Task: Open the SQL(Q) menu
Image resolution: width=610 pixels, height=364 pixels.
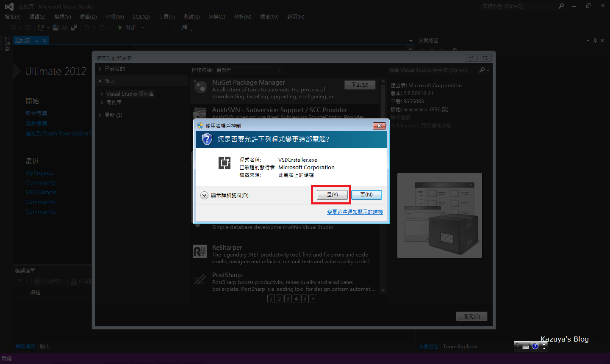Action: (x=141, y=17)
